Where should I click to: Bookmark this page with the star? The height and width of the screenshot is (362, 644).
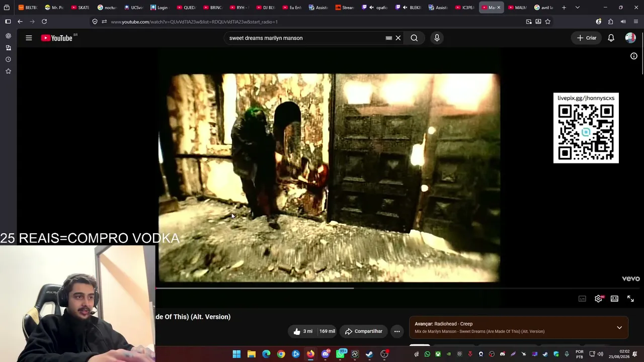tap(547, 22)
